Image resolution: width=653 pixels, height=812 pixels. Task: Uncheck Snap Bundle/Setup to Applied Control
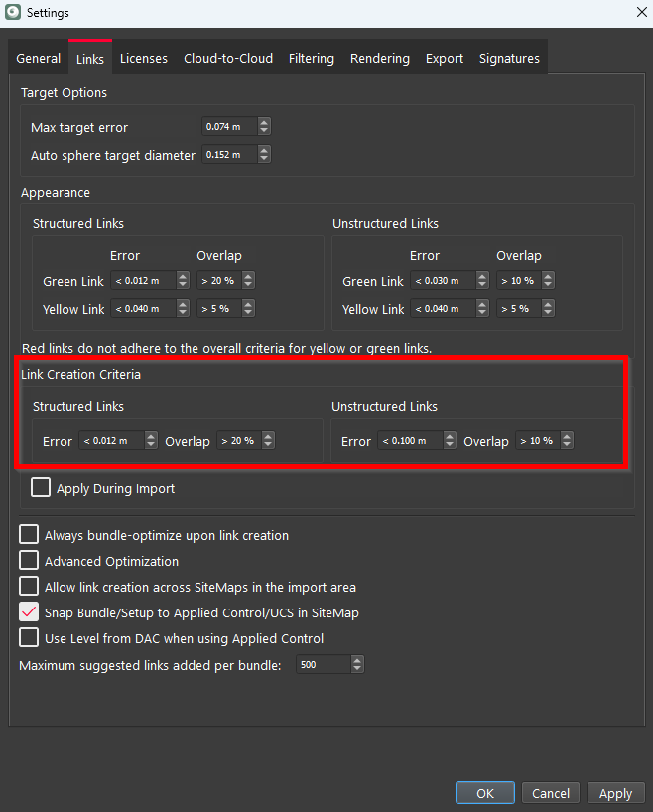pos(29,612)
